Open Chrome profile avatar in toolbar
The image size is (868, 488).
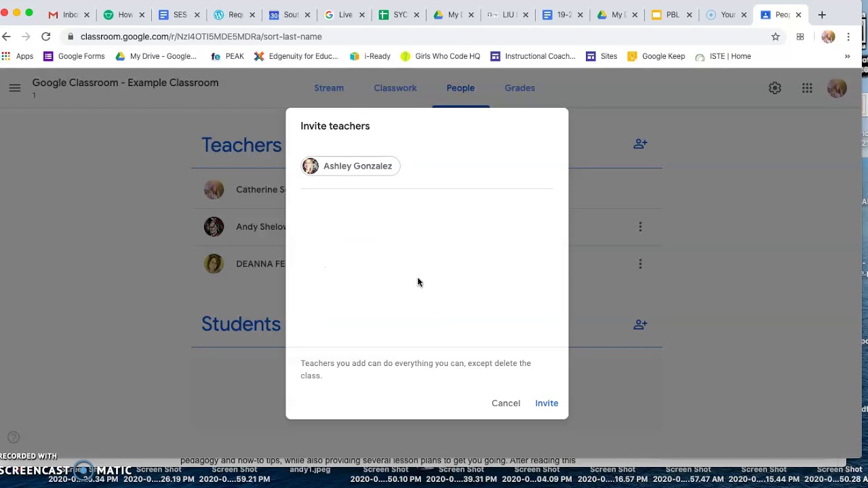pos(828,37)
